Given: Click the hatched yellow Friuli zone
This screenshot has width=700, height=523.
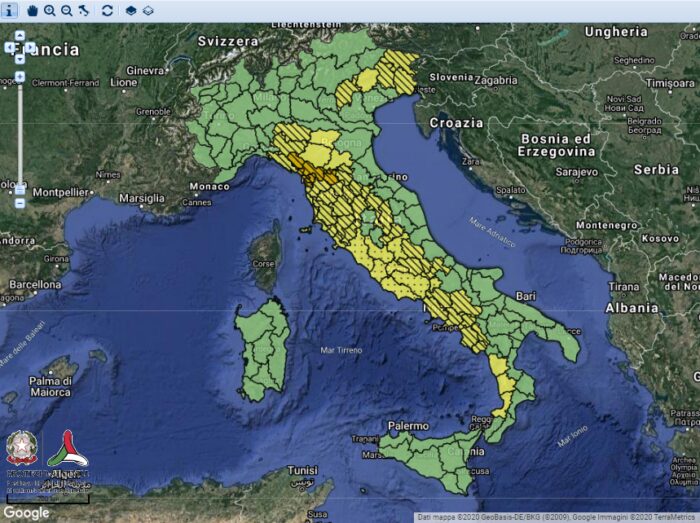Looking at the screenshot, I should (x=399, y=69).
